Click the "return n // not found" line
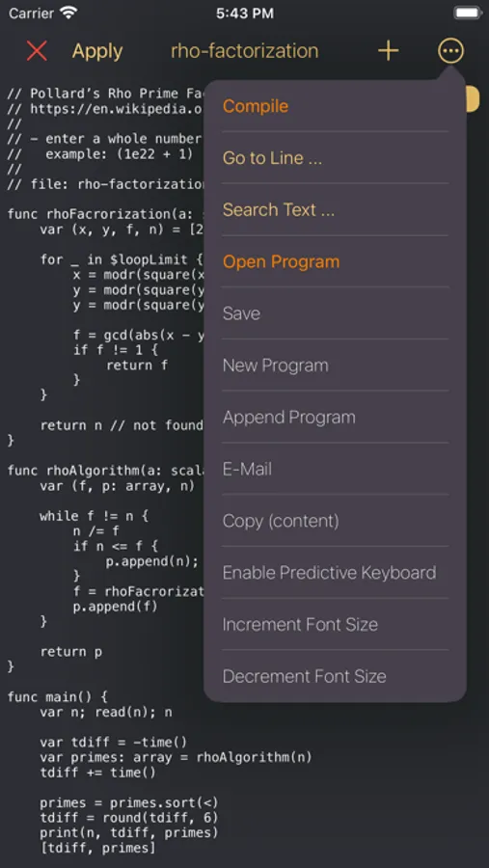Screen dimensions: 489x868 [122, 425]
